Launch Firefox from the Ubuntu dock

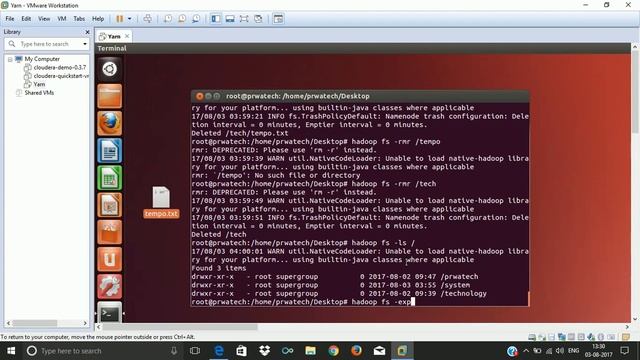pos(109,123)
